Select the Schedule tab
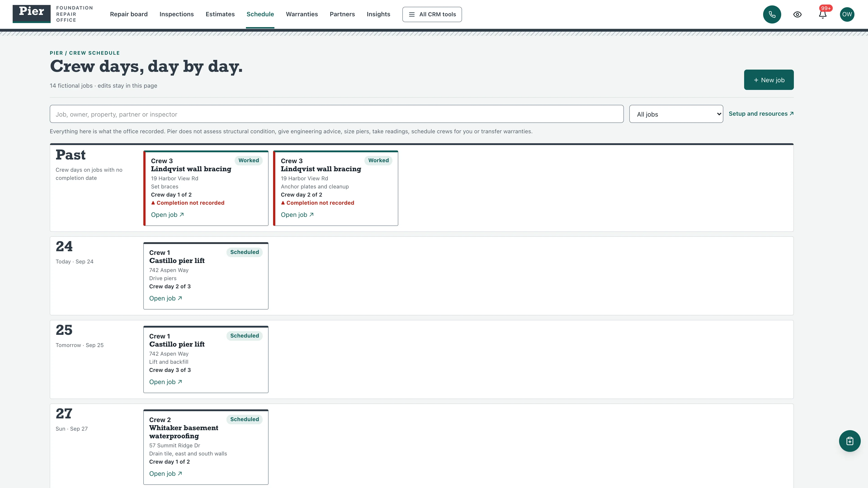The height and width of the screenshot is (488, 868). coord(260,14)
